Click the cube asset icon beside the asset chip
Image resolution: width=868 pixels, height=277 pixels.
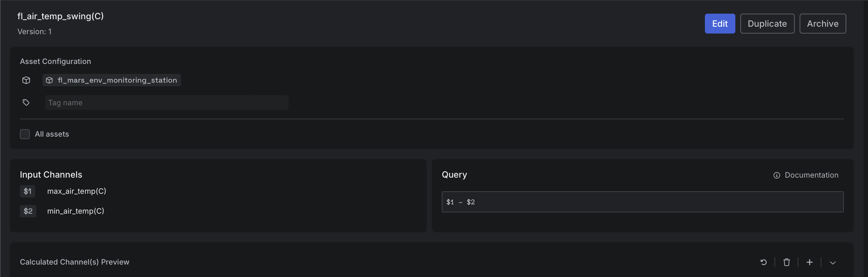coord(26,80)
